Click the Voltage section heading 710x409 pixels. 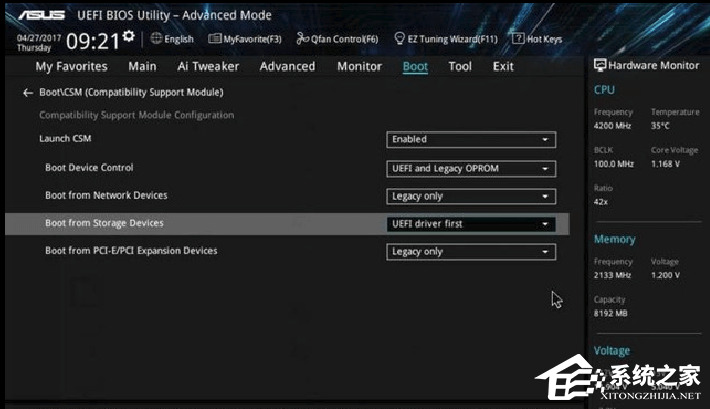612,351
